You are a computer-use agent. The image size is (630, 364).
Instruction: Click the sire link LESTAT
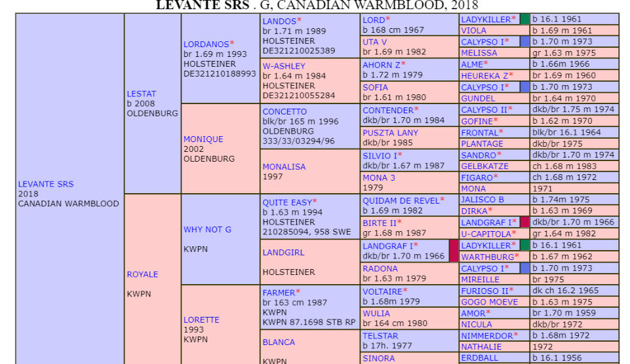(141, 94)
